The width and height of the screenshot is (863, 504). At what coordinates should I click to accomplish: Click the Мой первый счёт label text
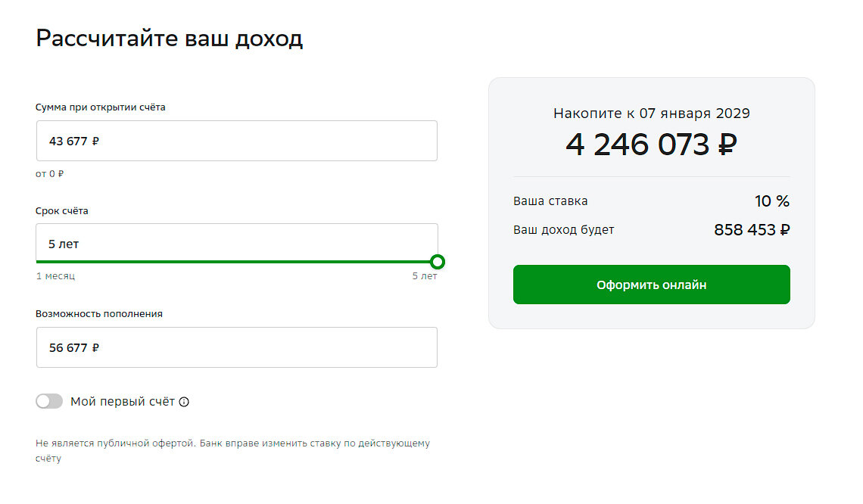click(x=123, y=402)
